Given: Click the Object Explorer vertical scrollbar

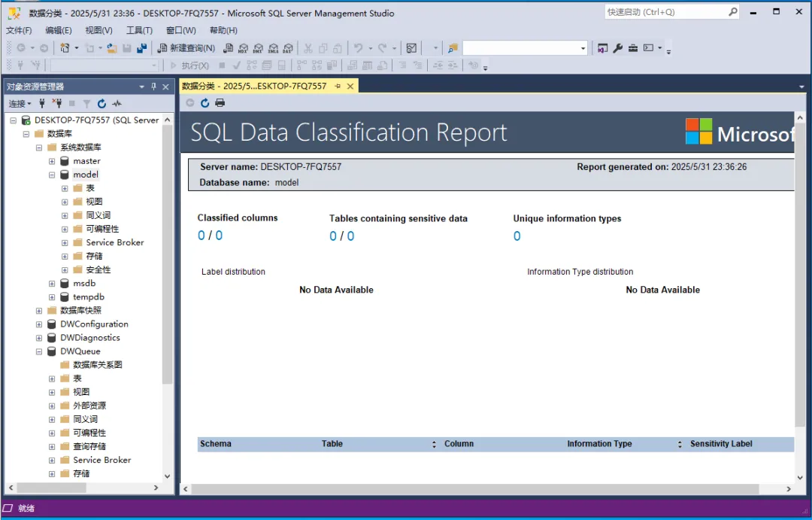Looking at the screenshot, I should (x=167, y=254).
